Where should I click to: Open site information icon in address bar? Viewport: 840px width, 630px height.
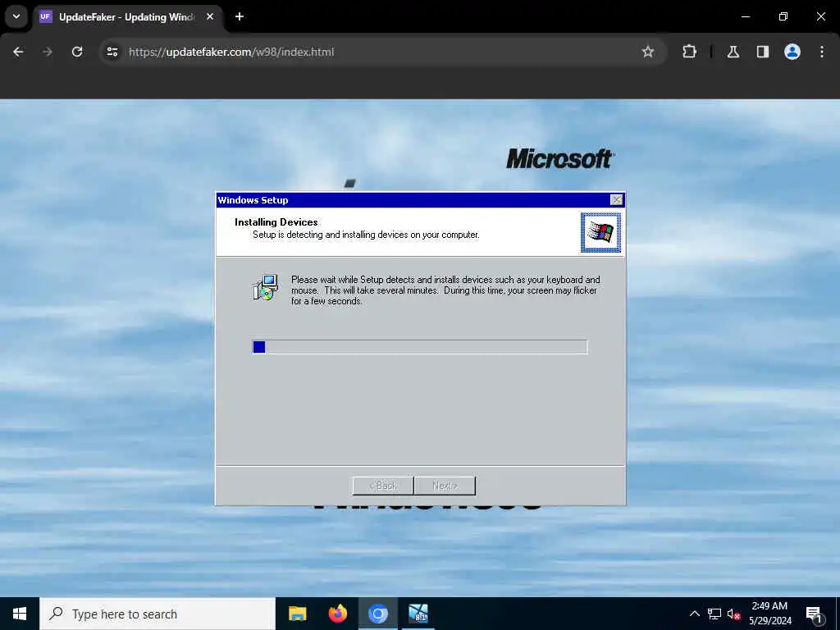pyautogui.click(x=112, y=52)
